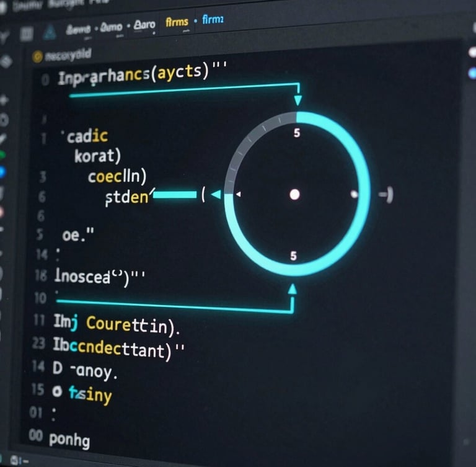The image size is (476, 467).
Task: Click the gray dot on dial's right side
Action: click(x=354, y=195)
